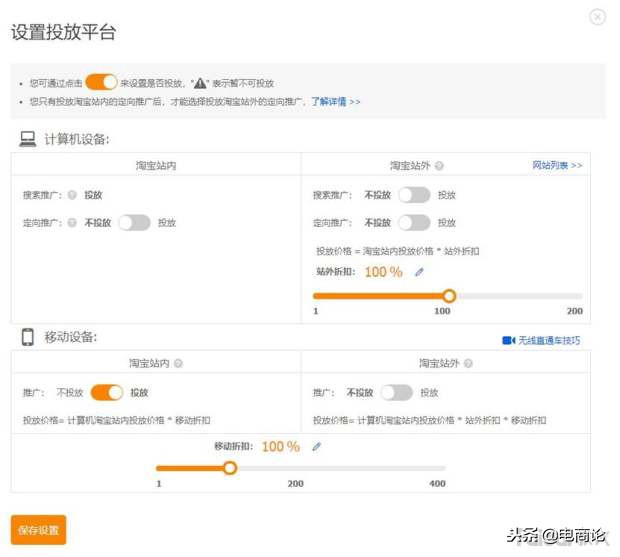620x557 pixels.
Task: Click the video camera icon near 无线直通车技巧
Action: point(508,340)
